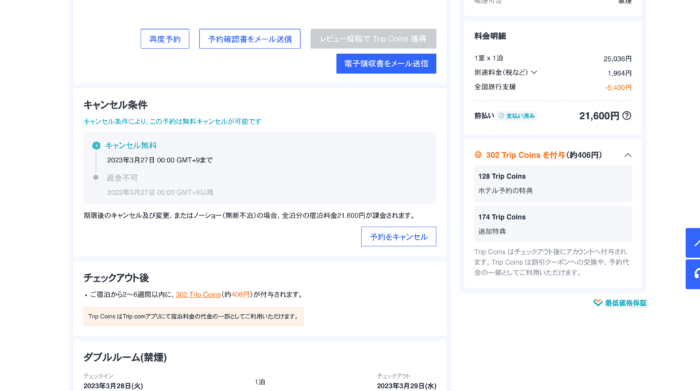Expand 別途料金(税など) chevron
Image resolution: width=700 pixels, height=391 pixels.
(534, 72)
